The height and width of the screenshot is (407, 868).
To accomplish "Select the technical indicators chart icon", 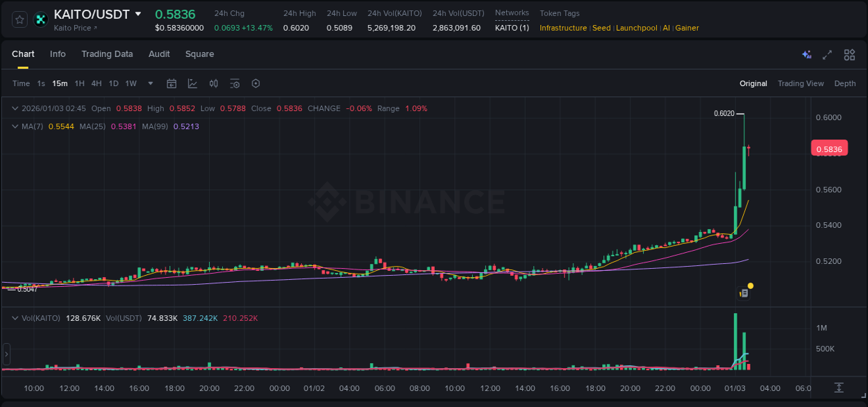I will [x=192, y=83].
